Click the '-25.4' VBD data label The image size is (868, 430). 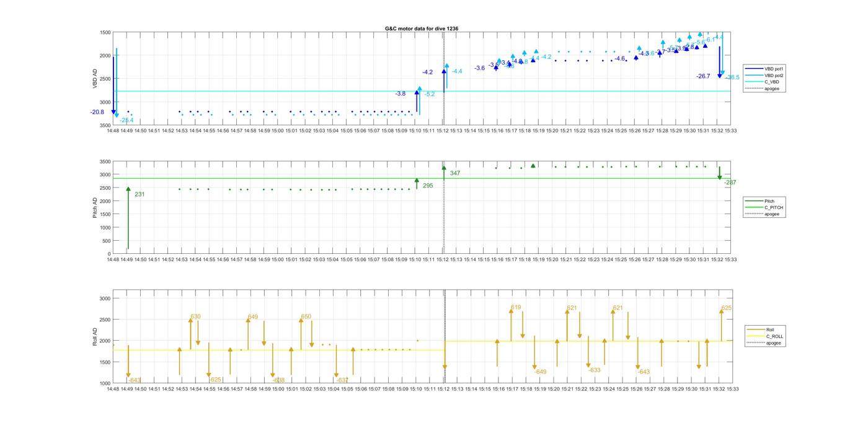(126, 120)
